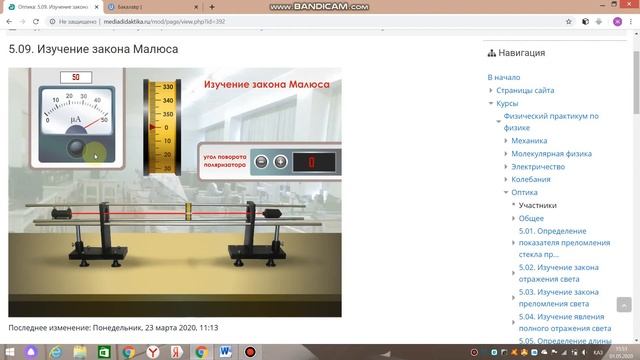
Task: Open the Windows Start menu
Action: [9, 352]
